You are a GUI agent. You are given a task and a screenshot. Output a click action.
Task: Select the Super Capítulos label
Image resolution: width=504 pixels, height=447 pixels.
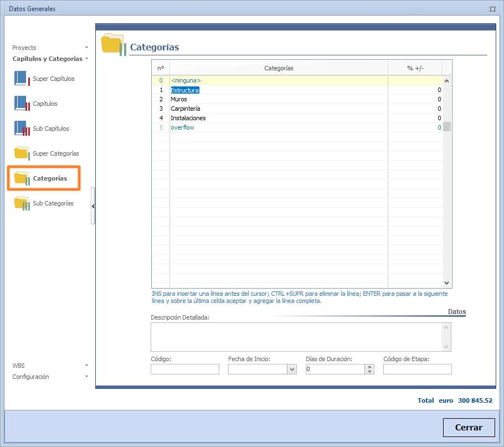[54, 79]
